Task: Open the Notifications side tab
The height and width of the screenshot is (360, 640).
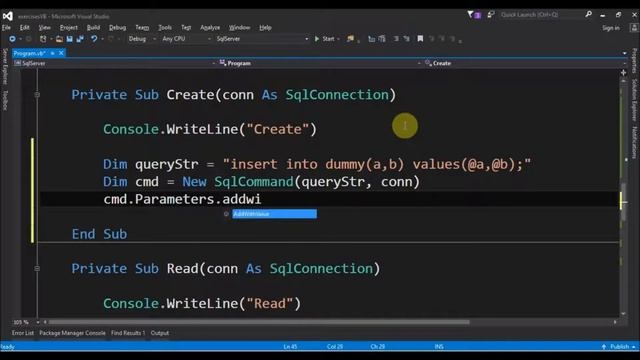Action: [635, 142]
